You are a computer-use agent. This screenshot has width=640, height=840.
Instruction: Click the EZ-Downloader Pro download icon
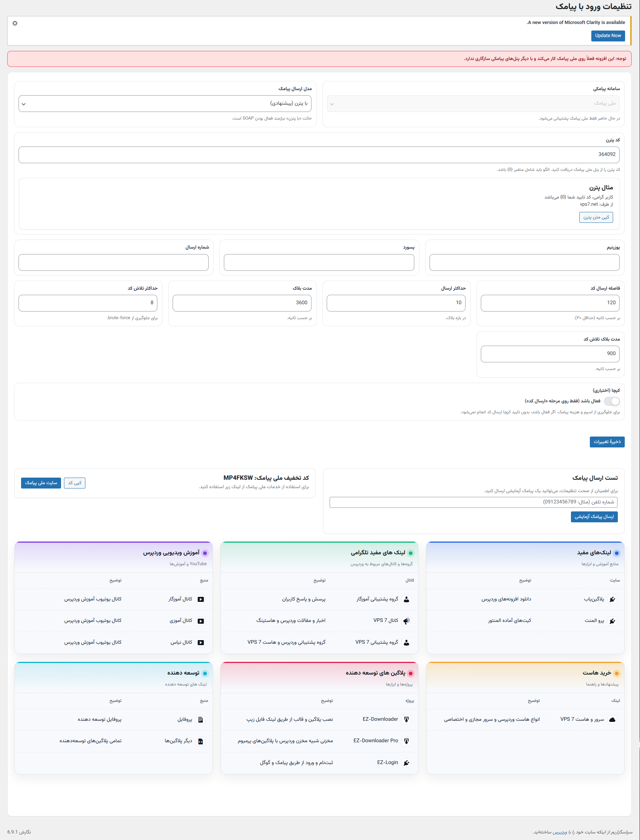(406, 741)
